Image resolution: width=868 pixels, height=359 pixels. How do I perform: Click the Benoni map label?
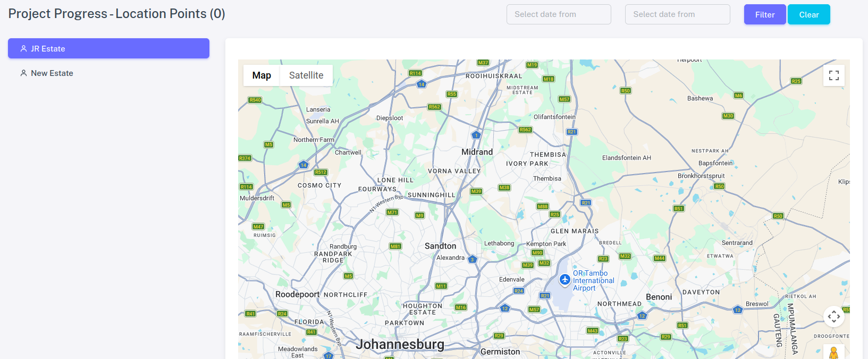659,297
